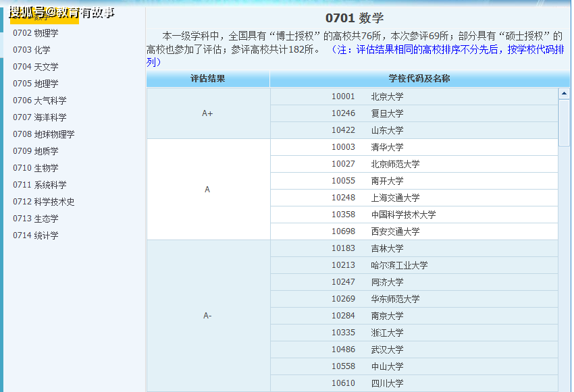Select 0714 统计学 in the sidebar
Screen dimensions: 574x392
tap(36, 235)
